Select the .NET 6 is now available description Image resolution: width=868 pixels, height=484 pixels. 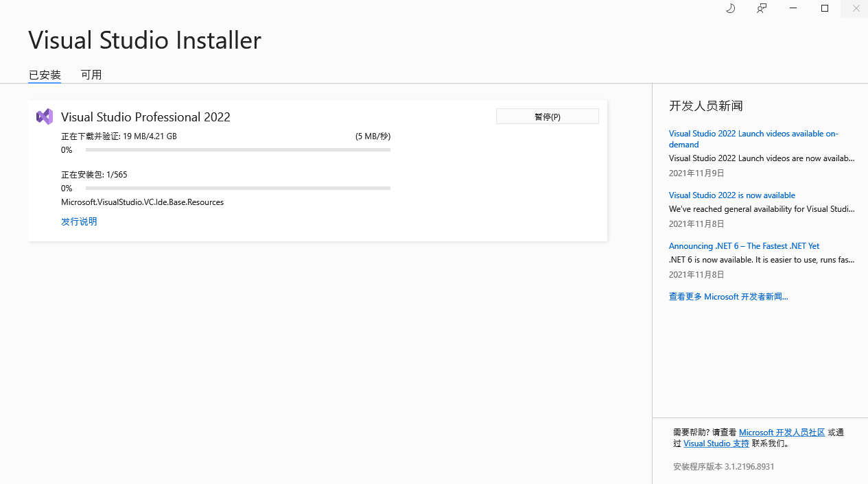[x=762, y=259]
